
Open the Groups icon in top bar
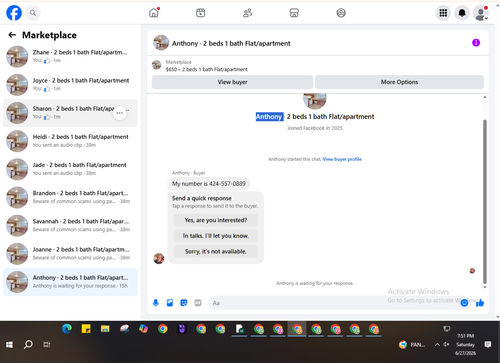pyautogui.click(x=341, y=13)
